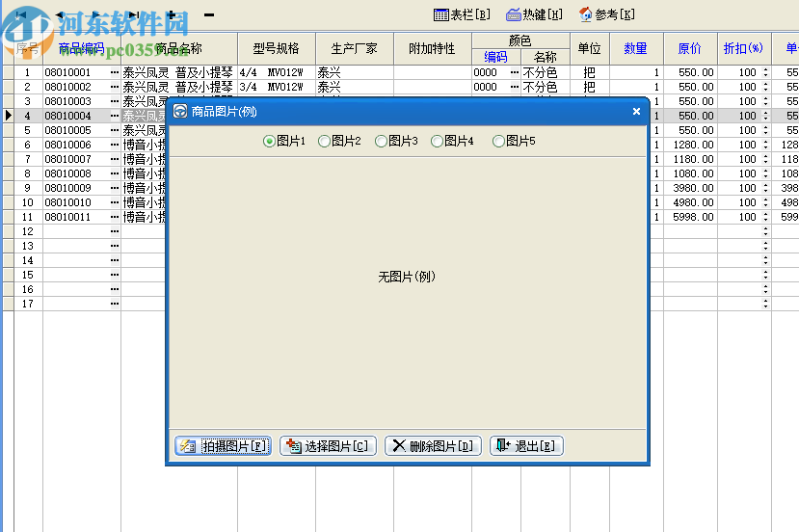Open product code lookup for 08010009
Screen dimensions: 799x532
(115, 188)
